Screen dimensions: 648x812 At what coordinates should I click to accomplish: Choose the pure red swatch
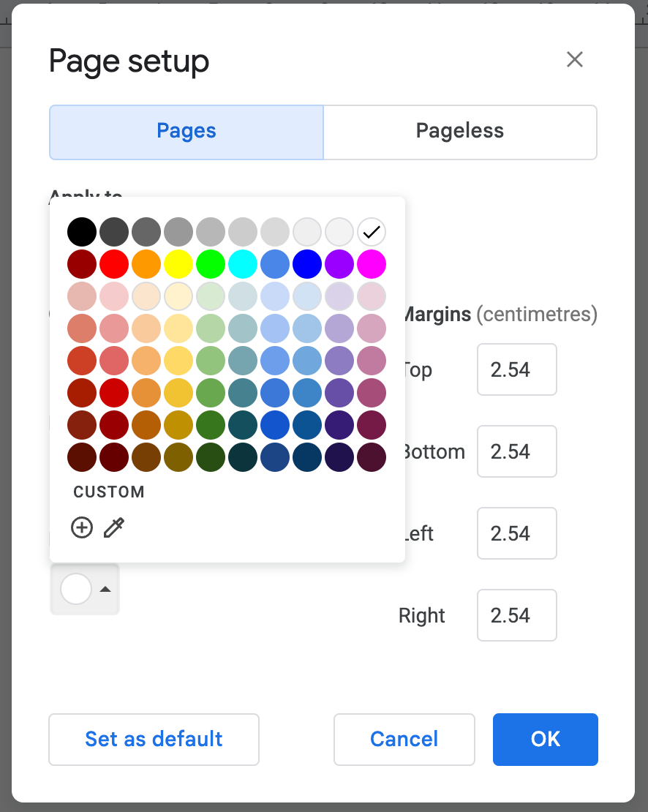114,264
